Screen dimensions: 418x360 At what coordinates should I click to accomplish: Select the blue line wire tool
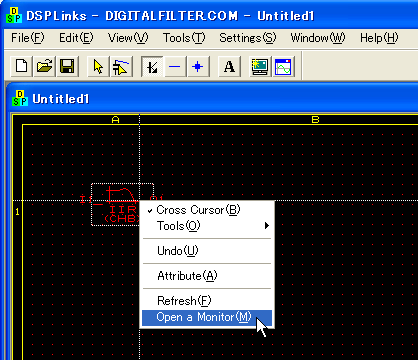(x=175, y=66)
